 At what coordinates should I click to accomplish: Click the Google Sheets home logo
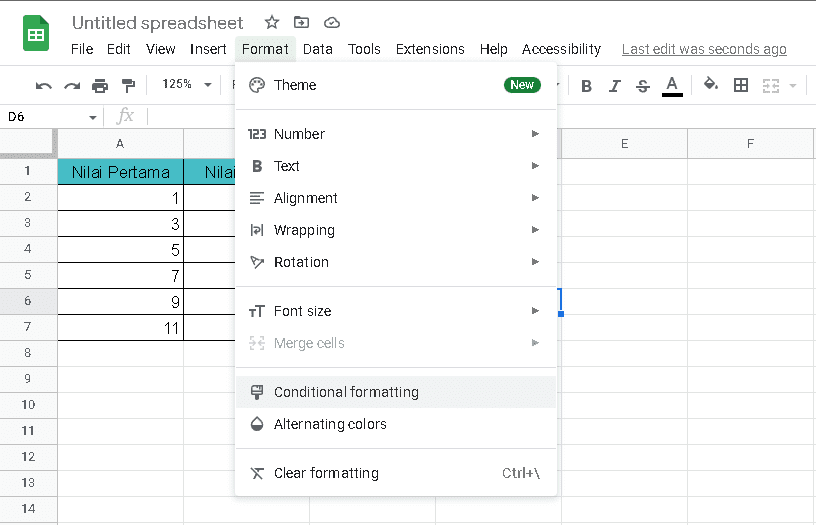tap(36, 34)
